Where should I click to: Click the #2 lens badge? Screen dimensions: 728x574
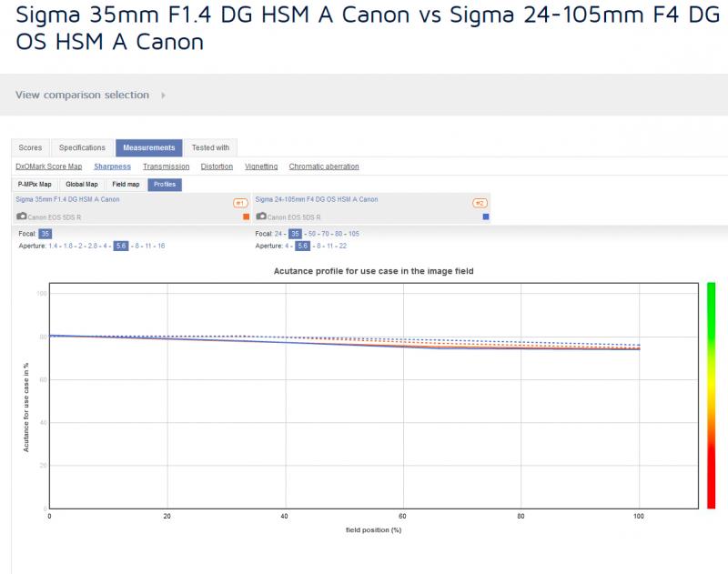click(x=480, y=203)
